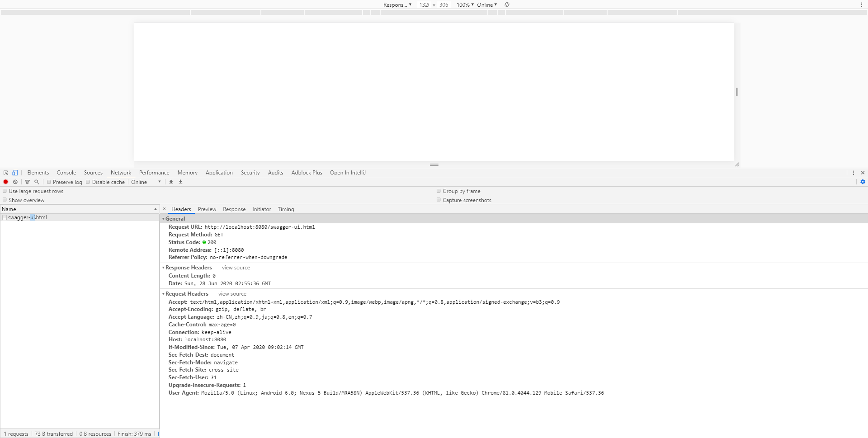Viewport: 868px width, 438px height.
Task: Click the 73 B transferred status text
Action: click(x=54, y=434)
